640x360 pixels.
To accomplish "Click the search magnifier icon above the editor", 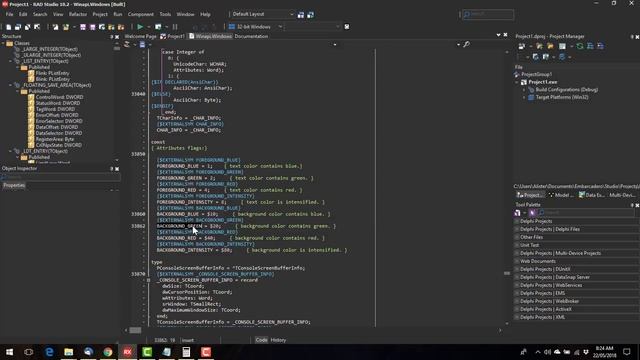I will [467, 44].
